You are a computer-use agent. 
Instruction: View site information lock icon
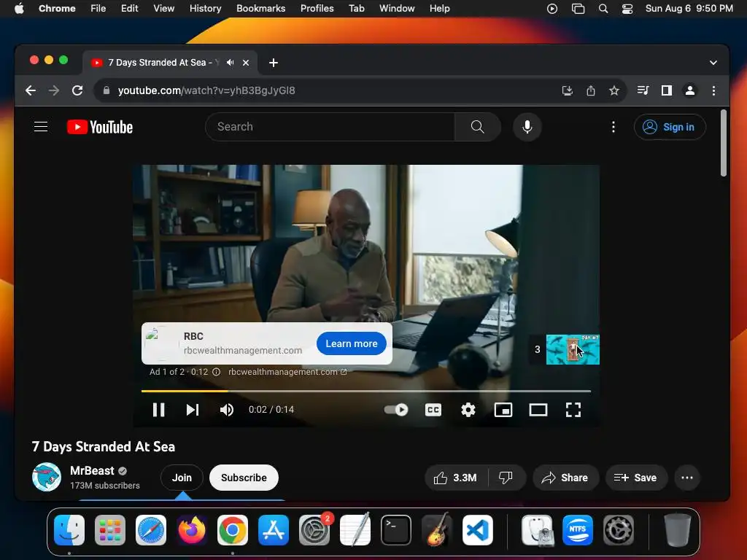tap(107, 90)
